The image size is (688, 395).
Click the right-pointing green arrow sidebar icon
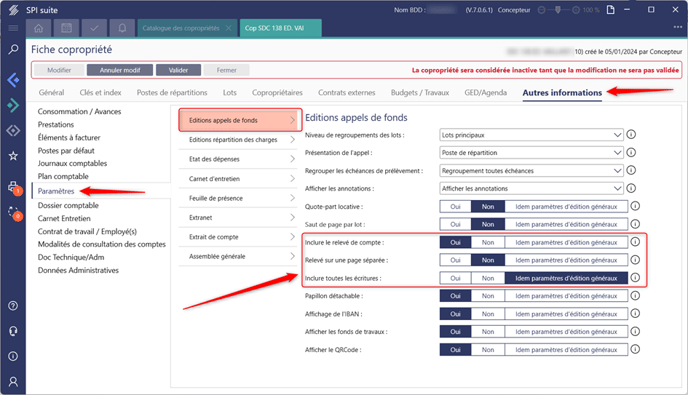tap(13, 105)
